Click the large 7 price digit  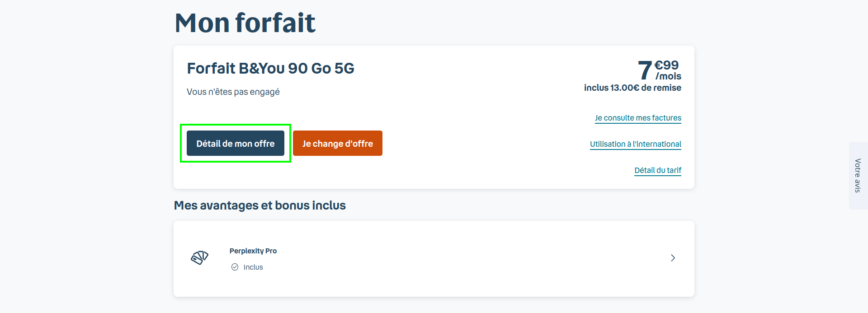645,71
